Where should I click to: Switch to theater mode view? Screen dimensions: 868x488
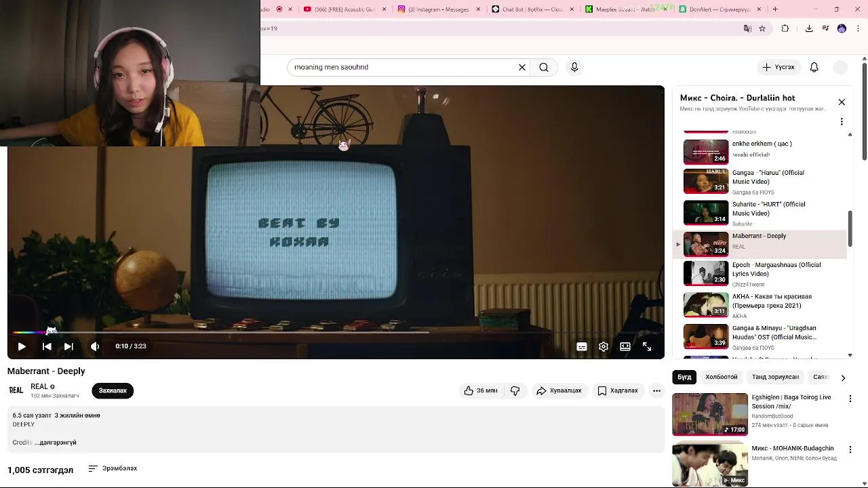[625, 346]
